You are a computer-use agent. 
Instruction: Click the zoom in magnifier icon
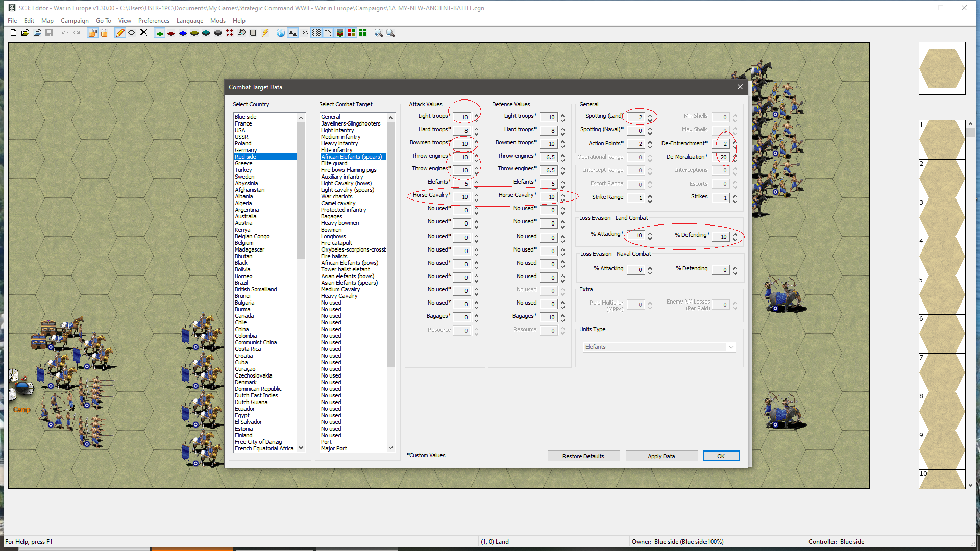(x=378, y=33)
